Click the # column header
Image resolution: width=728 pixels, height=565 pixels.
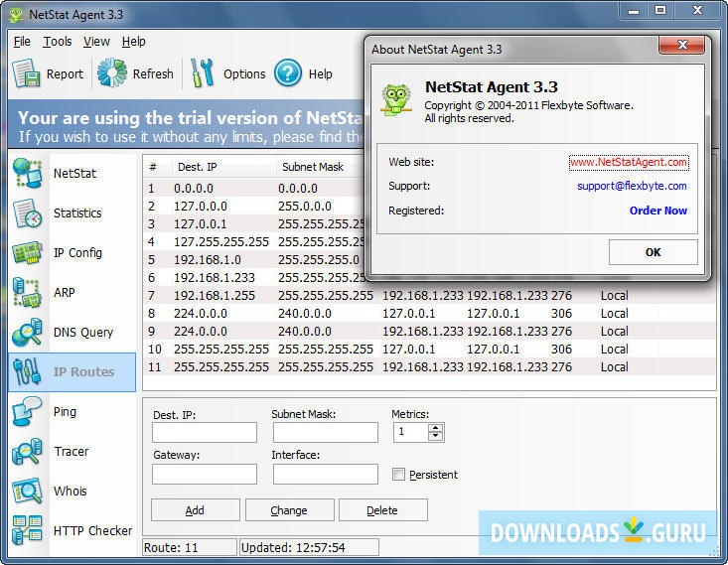click(157, 167)
